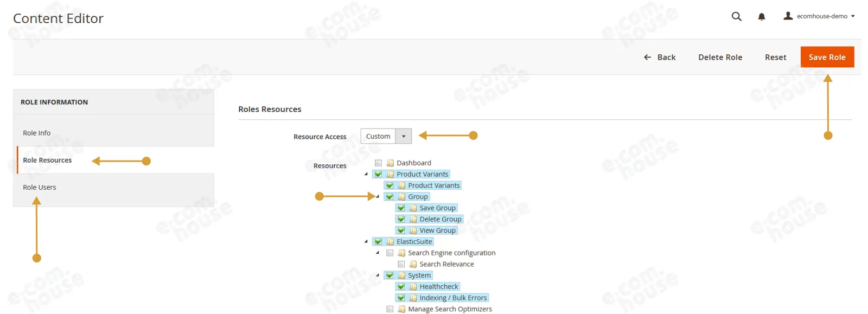868x314 pixels.
Task: Open the notifications bell
Action: tap(762, 17)
